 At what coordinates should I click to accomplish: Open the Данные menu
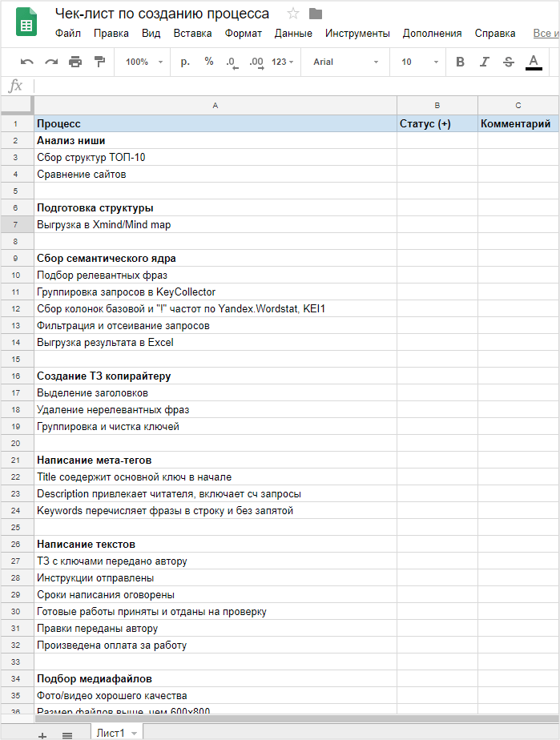[293, 34]
